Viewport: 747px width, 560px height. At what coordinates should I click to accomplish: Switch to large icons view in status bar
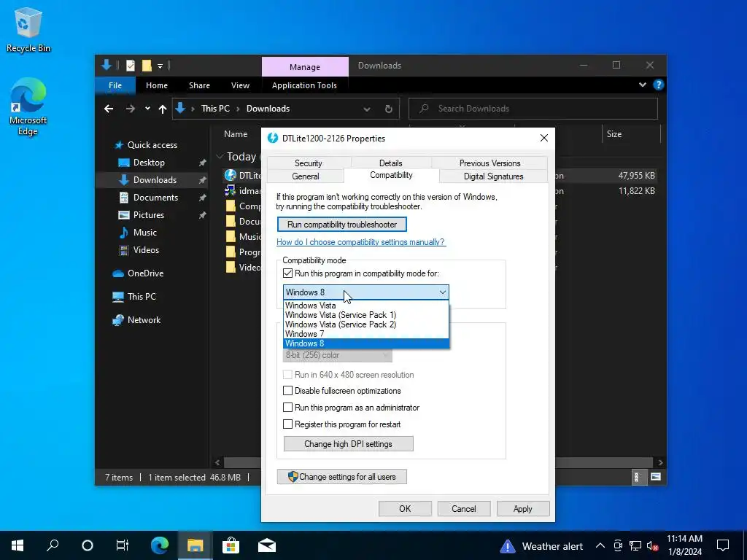[656, 477]
